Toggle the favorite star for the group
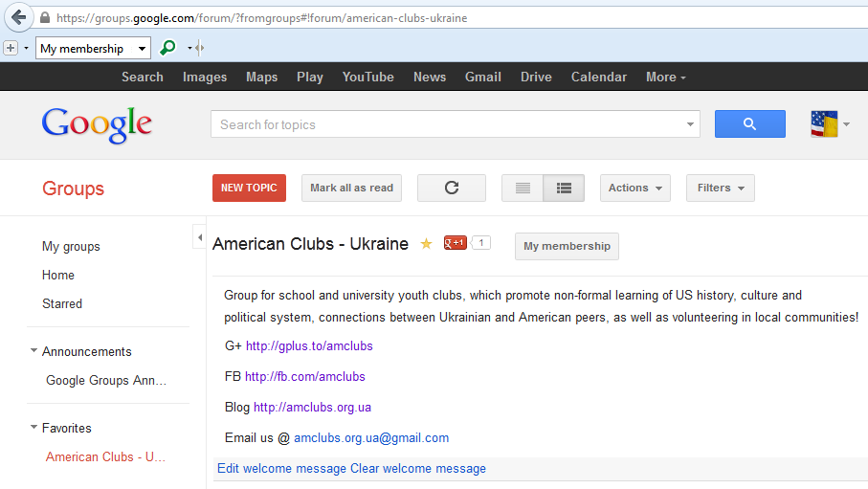The width and height of the screenshot is (868, 489). pyautogui.click(x=426, y=244)
